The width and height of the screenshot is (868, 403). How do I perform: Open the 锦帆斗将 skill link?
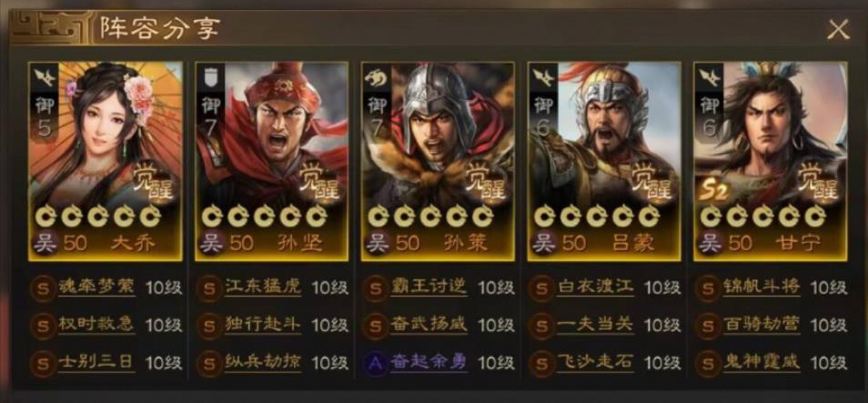pyautogui.click(x=762, y=287)
